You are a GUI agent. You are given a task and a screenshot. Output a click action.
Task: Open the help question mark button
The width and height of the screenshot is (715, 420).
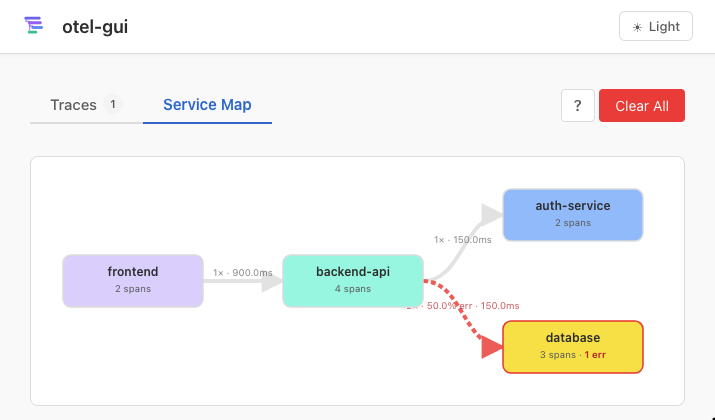(x=578, y=106)
